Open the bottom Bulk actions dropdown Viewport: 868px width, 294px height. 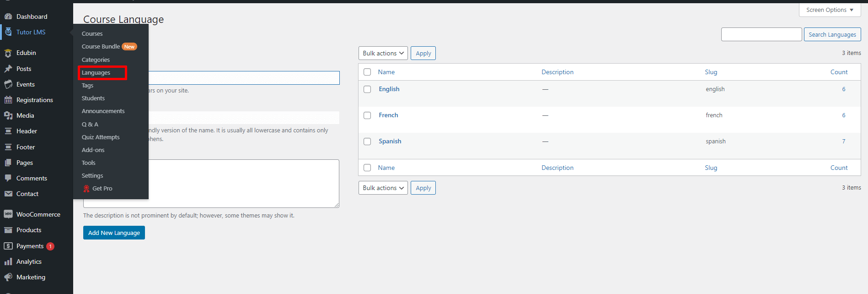tap(383, 188)
